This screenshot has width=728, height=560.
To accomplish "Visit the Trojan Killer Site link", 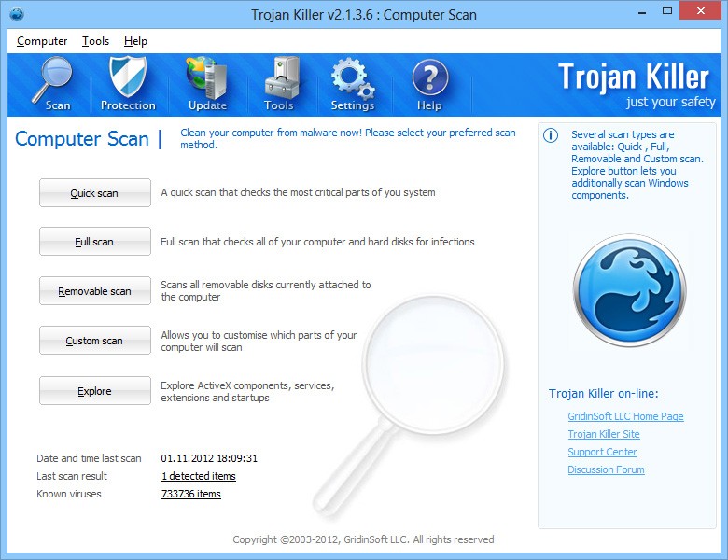I will pos(604,434).
